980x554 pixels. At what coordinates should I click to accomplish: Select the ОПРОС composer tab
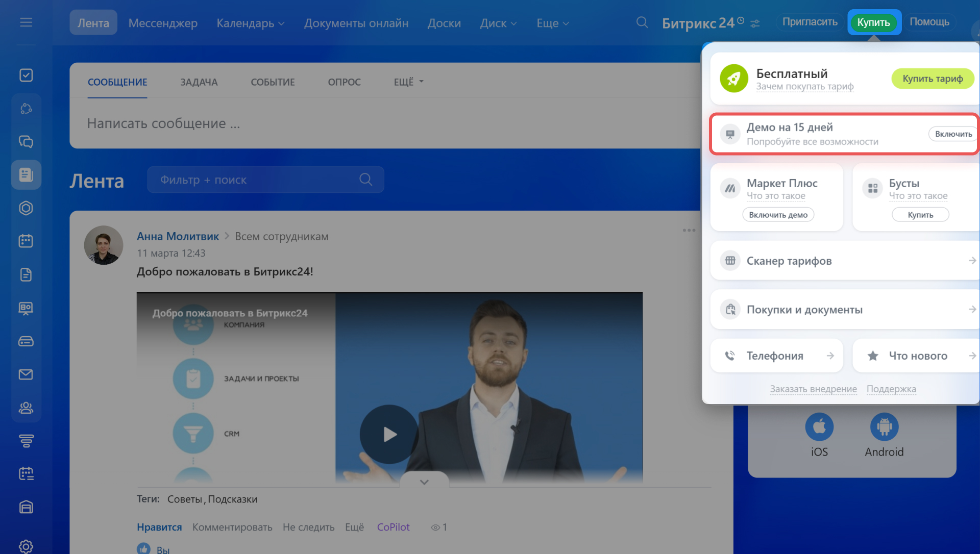(344, 82)
